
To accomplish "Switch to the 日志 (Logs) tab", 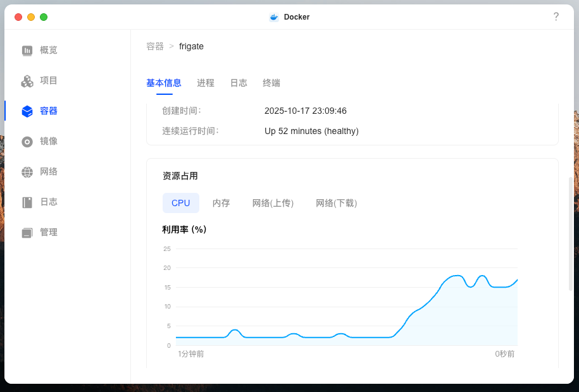I will 239,83.
